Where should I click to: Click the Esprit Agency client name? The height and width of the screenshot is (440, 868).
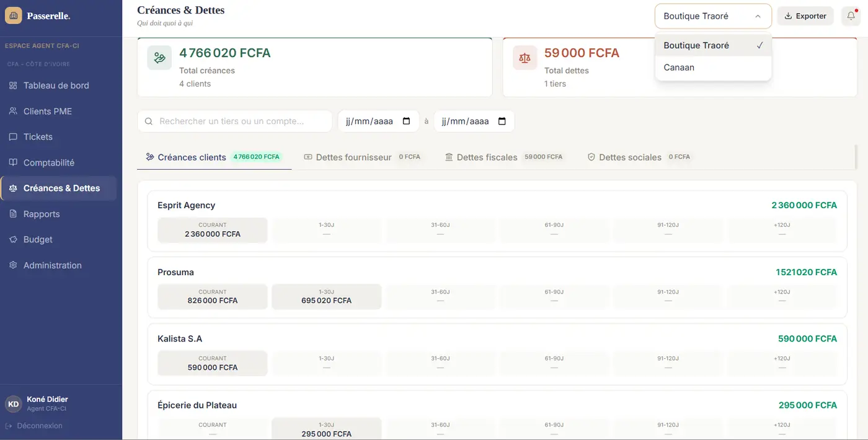click(x=186, y=205)
